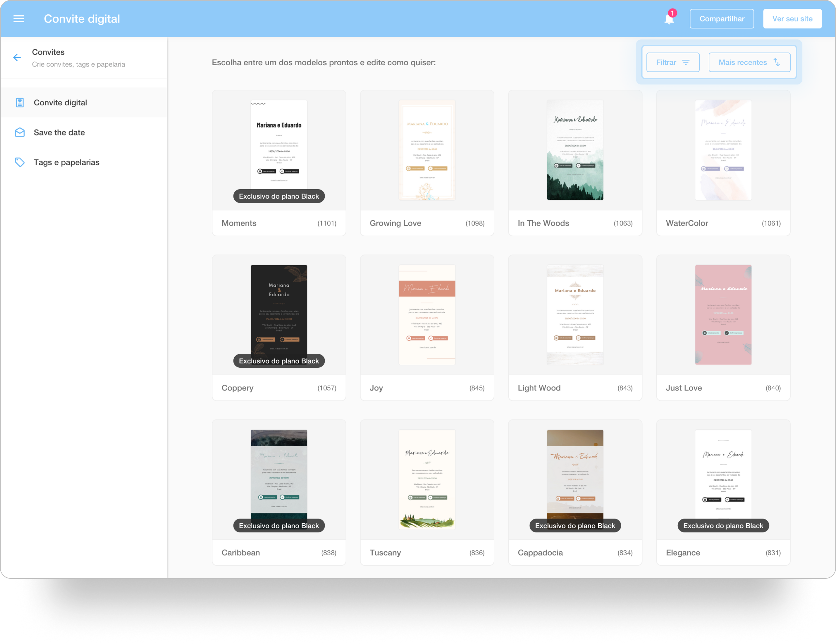Viewport: 836px width, 644px height.
Task: Click the Save the date envelope icon
Action: point(20,132)
